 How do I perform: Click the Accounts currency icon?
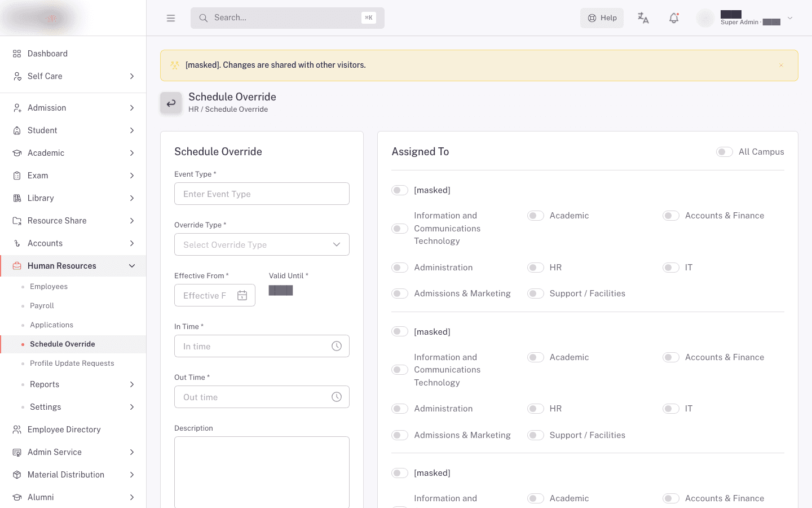(x=17, y=243)
